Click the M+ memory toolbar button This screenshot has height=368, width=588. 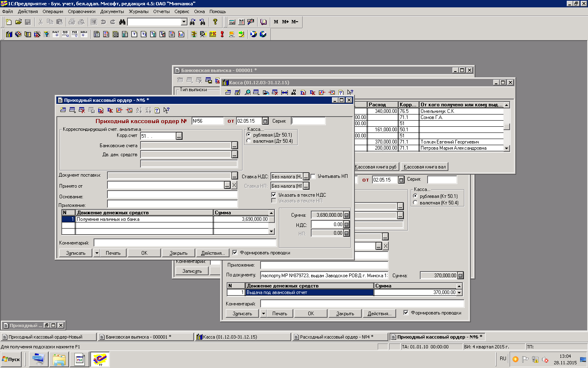tap(285, 22)
